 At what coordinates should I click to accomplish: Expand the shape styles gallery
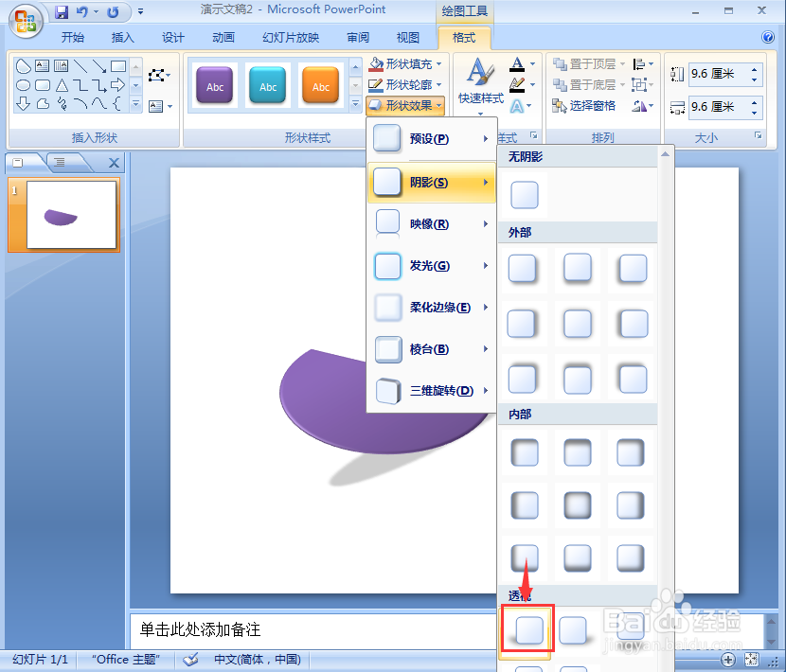pyautogui.click(x=355, y=104)
